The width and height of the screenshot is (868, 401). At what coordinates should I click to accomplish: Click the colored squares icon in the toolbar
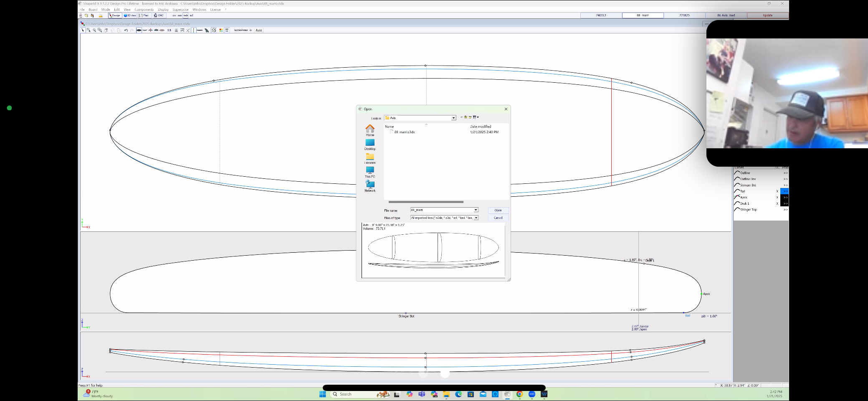click(221, 30)
